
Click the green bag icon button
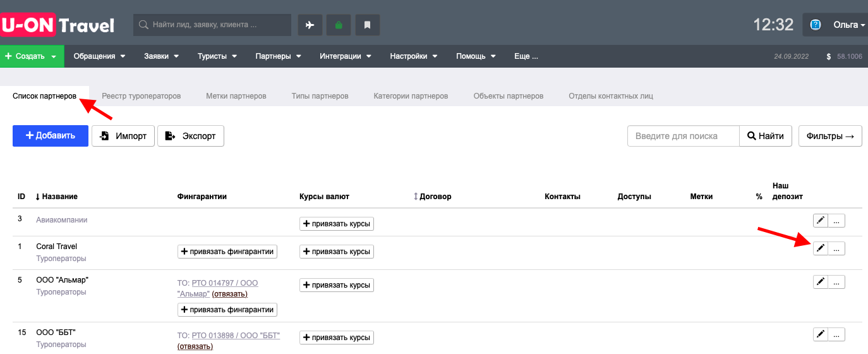[339, 25]
